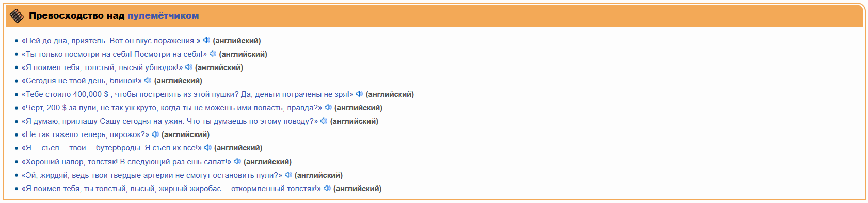Click the ammo belt icon in header
This screenshot has width=868, height=203.
click(17, 16)
